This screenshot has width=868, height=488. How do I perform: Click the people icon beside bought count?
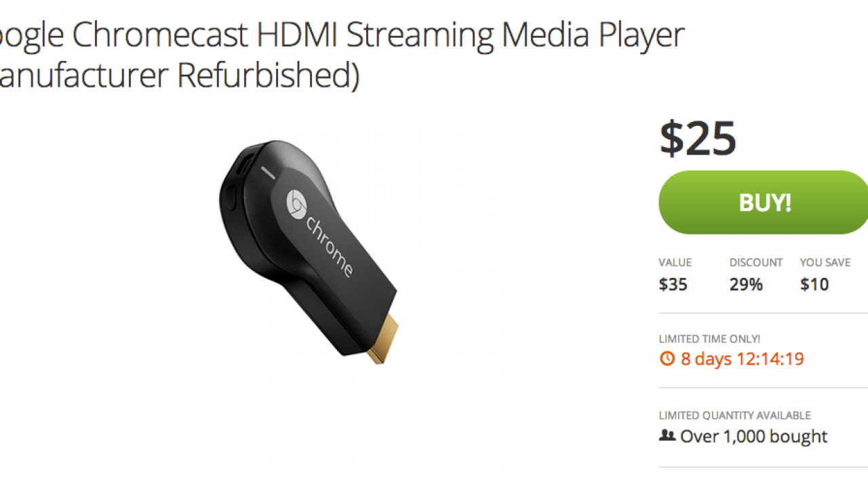point(667,436)
